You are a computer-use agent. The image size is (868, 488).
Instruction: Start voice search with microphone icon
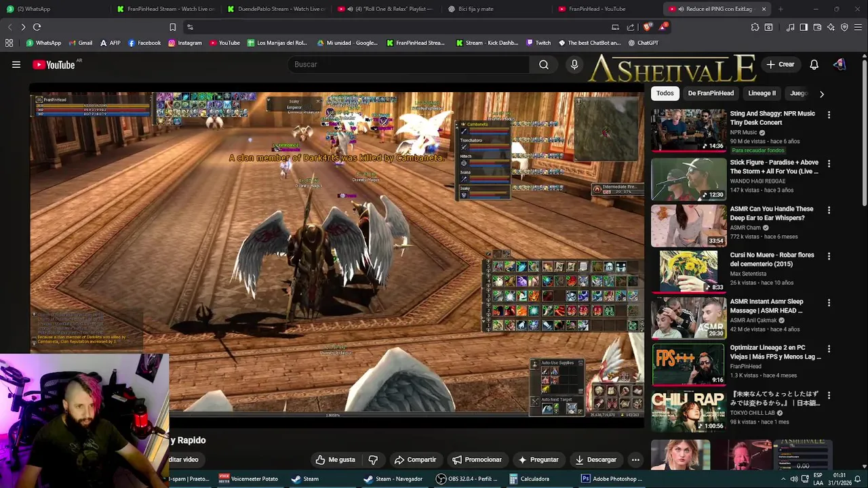pyautogui.click(x=574, y=64)
